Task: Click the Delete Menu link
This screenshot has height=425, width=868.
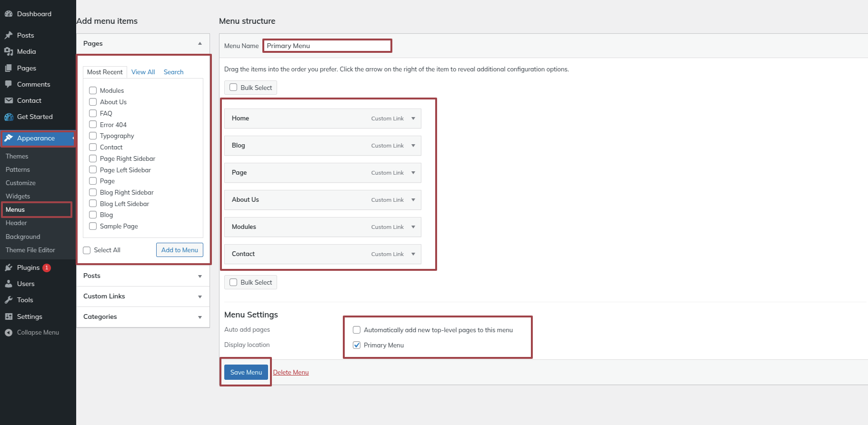Action: click(x=291, y=372)
